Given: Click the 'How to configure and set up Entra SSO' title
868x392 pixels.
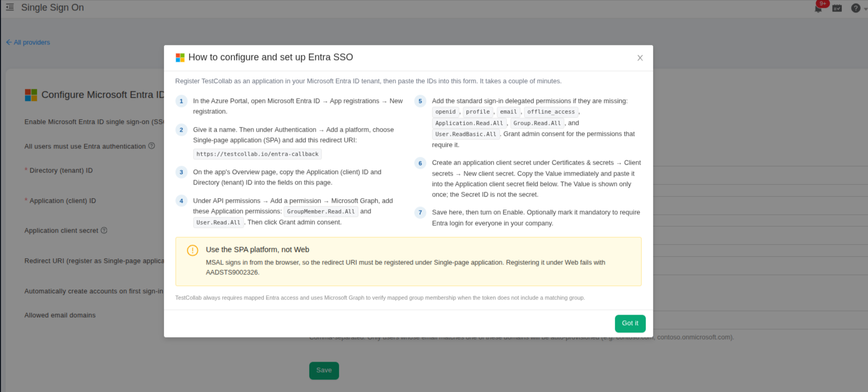Looking at the screenshot, I should pyautogui.click(x=271, y=57).
